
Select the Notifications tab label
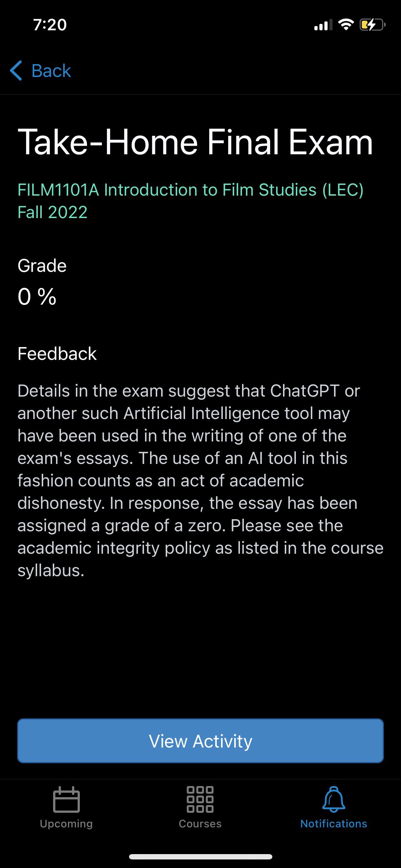(334, 823)
